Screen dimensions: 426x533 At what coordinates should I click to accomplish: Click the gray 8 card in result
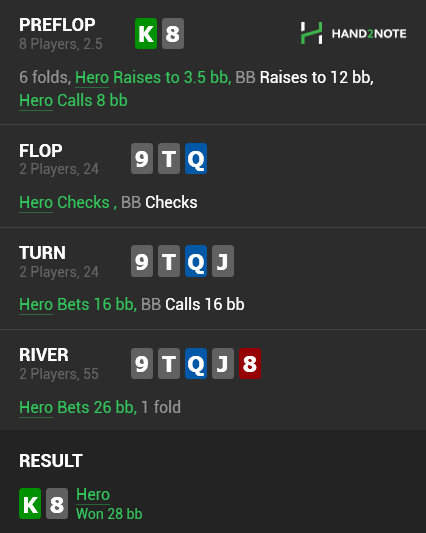coord(57,503)
